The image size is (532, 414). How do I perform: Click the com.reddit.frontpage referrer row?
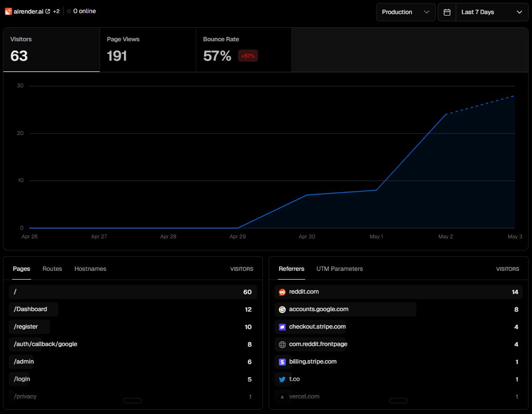pos(398,344)
